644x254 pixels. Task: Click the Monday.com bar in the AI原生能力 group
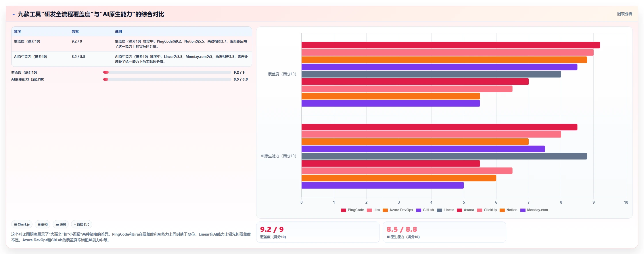pos(383,186)
